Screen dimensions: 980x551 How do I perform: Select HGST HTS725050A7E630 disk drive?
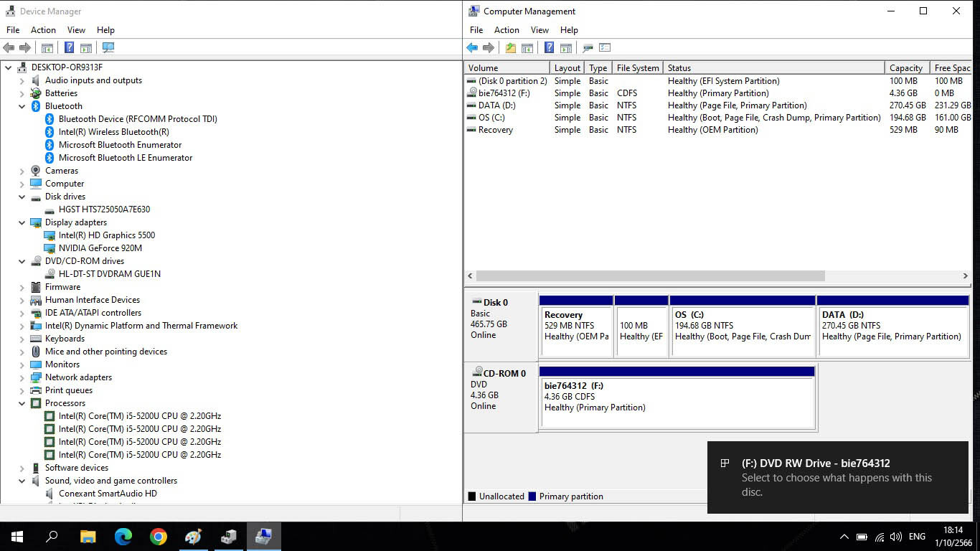(104, 209)
